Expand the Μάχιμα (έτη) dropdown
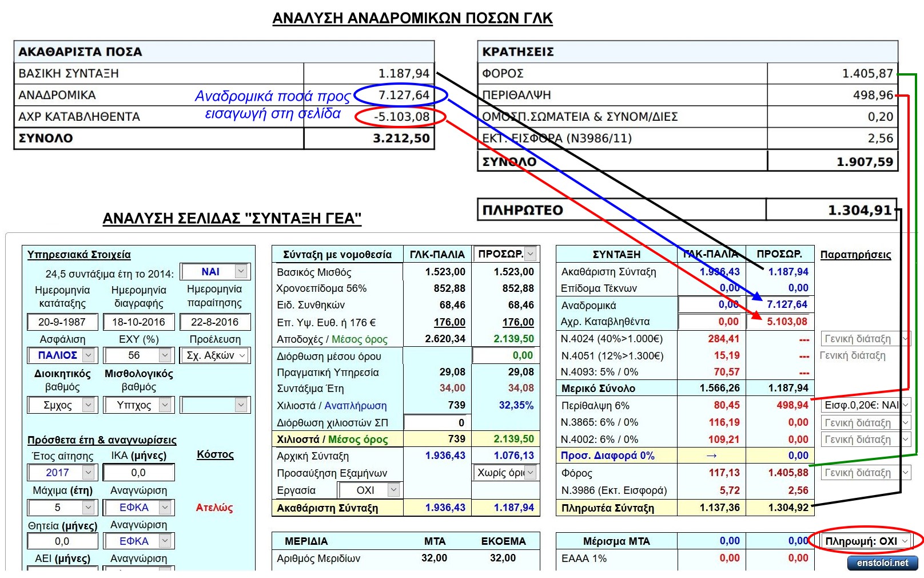Image resolution: width=924 pixels, height=578 pixels. click(x=62, y=508)
